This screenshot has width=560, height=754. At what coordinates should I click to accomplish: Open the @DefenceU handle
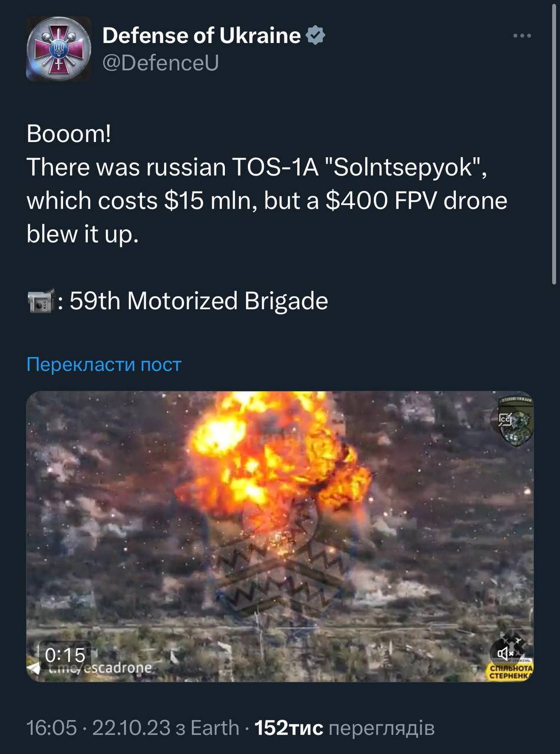160,63
